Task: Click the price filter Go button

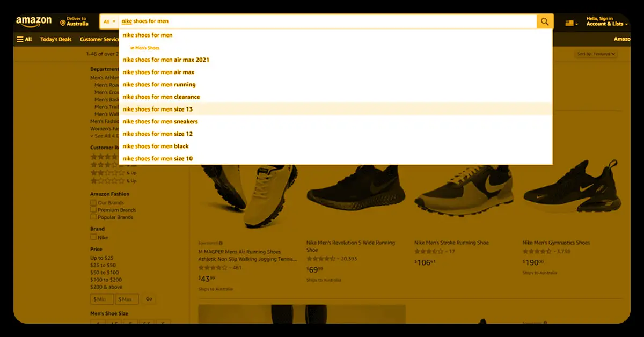Action: (x=149, y=299)
